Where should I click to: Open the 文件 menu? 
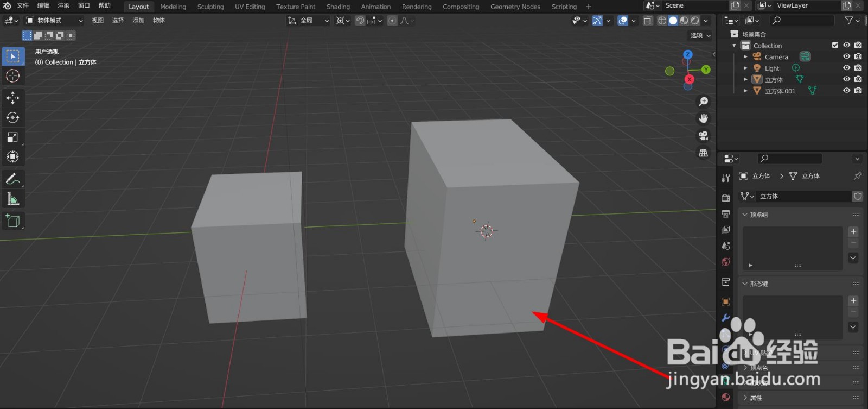[x=23, y=5]
